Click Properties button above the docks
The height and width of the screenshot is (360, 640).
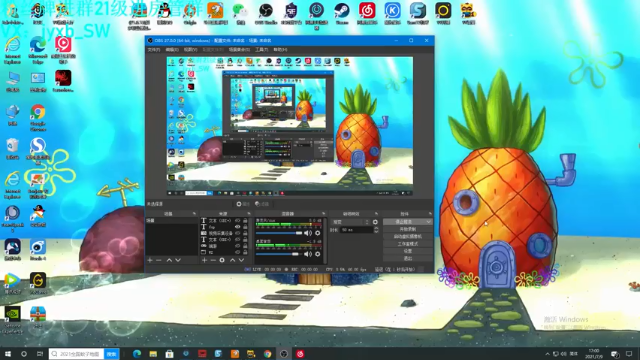pyautogui.click(x=243, y=204)
